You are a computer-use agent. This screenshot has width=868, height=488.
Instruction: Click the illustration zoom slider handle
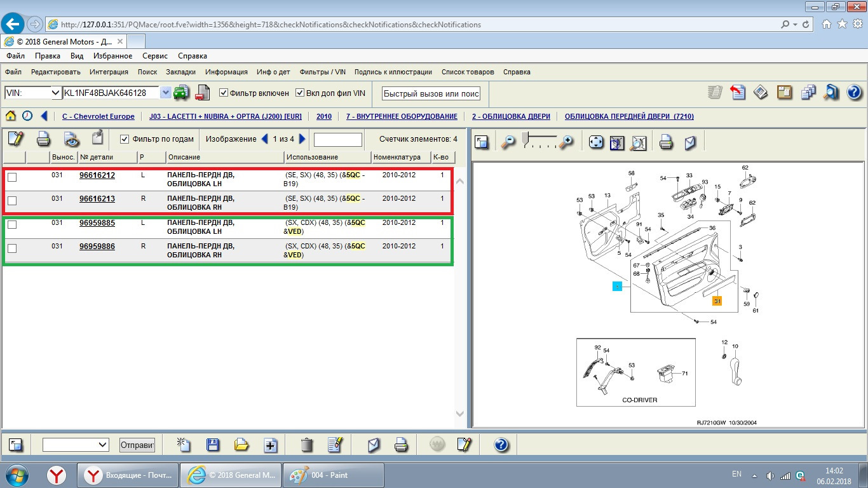[524, 138]
